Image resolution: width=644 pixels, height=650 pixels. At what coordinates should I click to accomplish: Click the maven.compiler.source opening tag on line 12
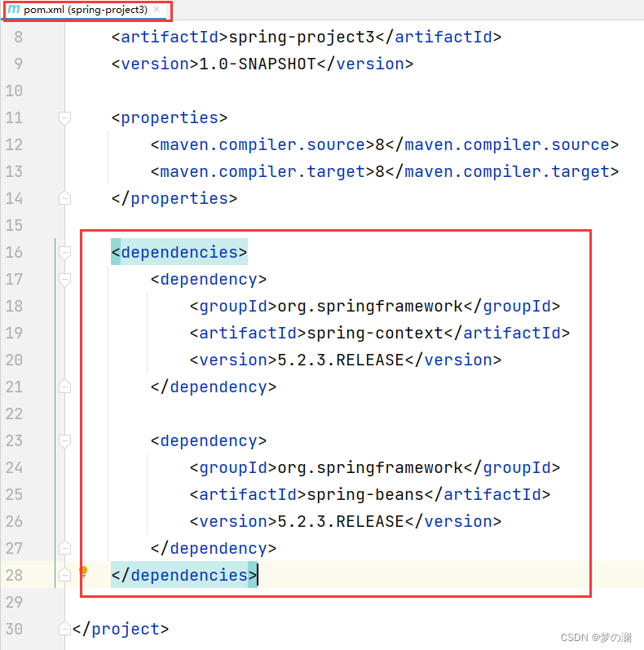click(x=262, y=144)
